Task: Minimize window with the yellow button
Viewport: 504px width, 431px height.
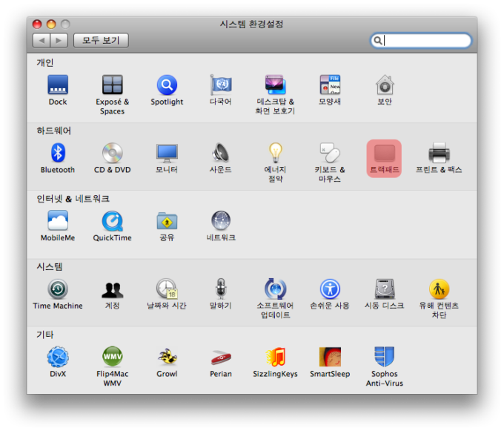Action: click(51, 24)
